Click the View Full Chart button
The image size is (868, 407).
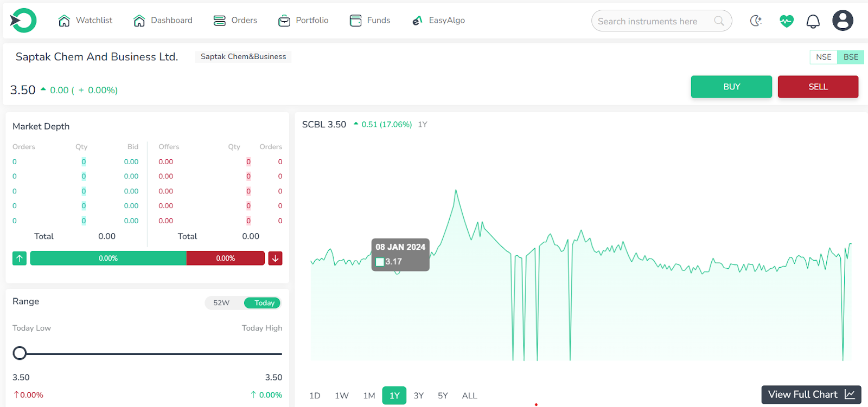pyautogui.click(x=811, y=395)
